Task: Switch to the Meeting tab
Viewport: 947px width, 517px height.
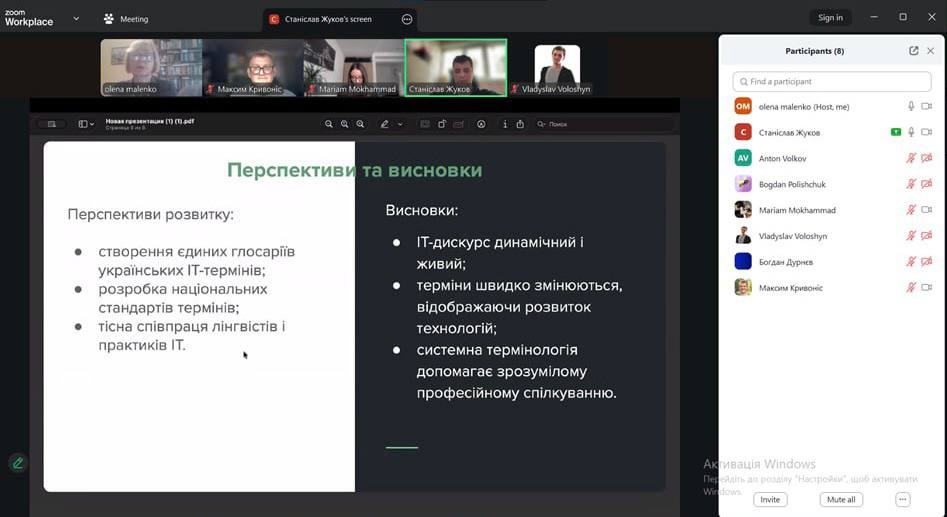Action: pos(133,19)
